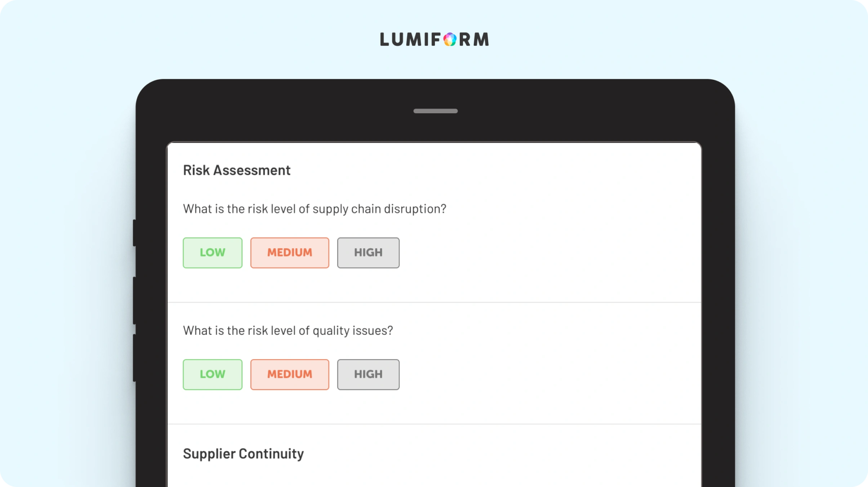Select MEDIUM for supply chain disruption risk
Screen dimensions: 868x487
coord(289,252)
